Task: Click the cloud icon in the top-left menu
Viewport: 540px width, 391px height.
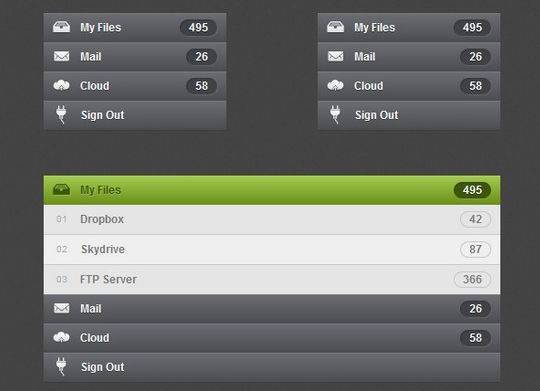Action: 62,85
